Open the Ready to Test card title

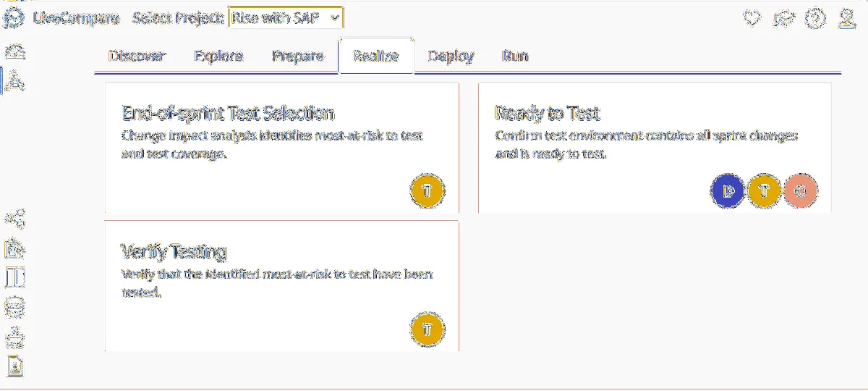point(548,114)
